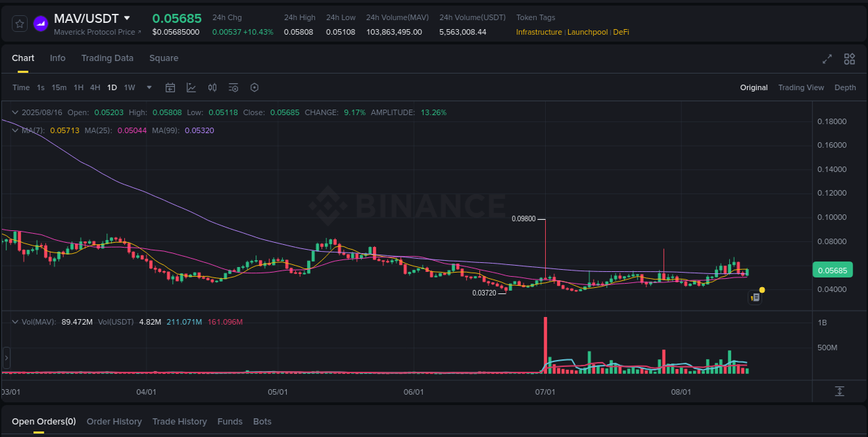Collapse the MA indicator row chevron
This screenshot has width=868, height=437.
click(15, 130)
